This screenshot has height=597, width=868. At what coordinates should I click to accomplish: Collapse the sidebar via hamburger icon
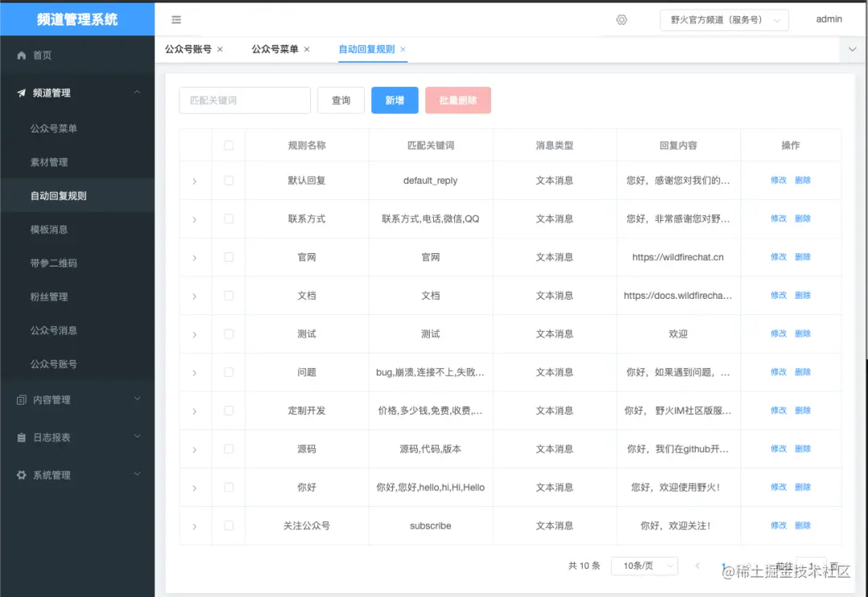click(176, 19)
